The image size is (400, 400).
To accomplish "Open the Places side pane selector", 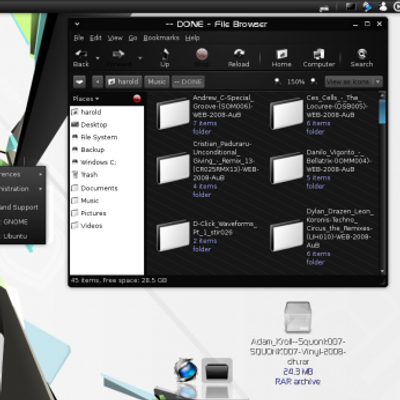I will [x=86, y=99].
